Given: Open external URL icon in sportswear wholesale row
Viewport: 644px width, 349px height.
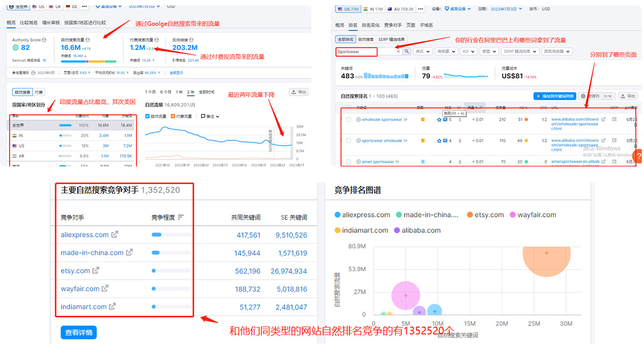Looking at the screenshot, I should tap(603, 141).
